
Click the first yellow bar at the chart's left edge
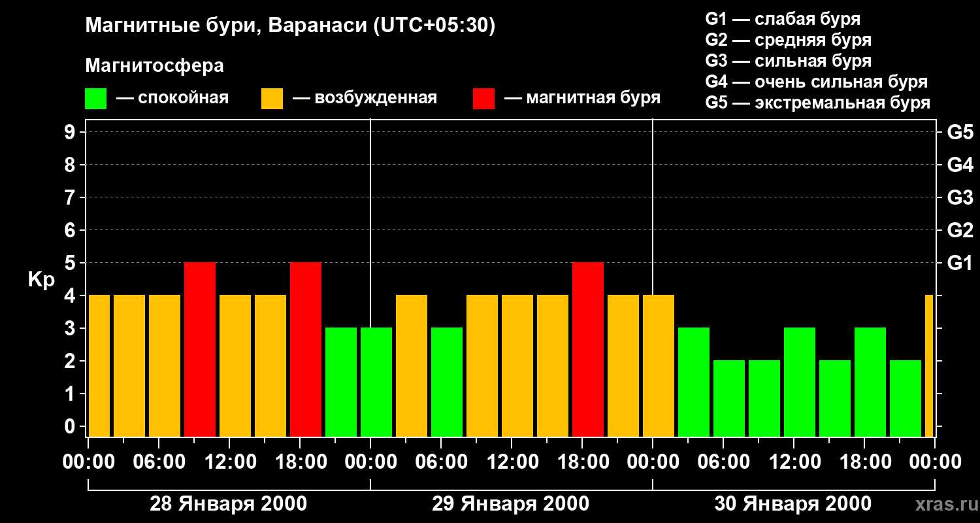point(99,366)
